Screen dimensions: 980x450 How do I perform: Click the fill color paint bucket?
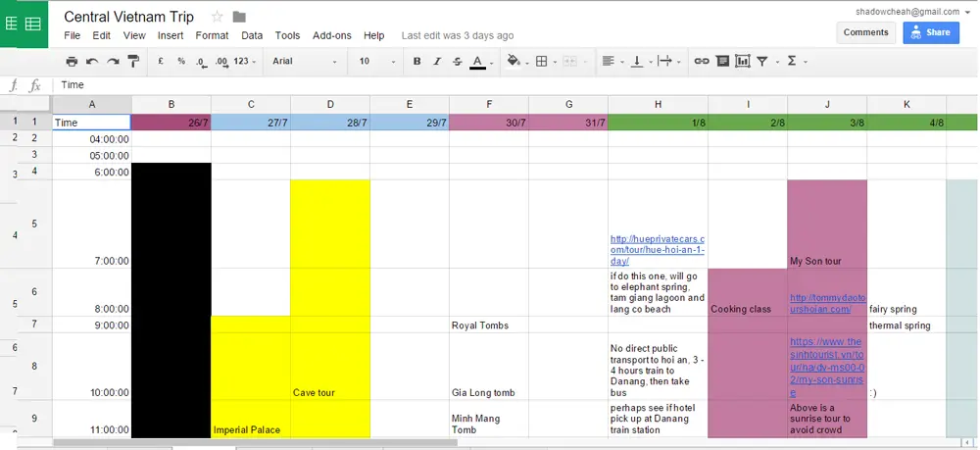click(514, 61)
